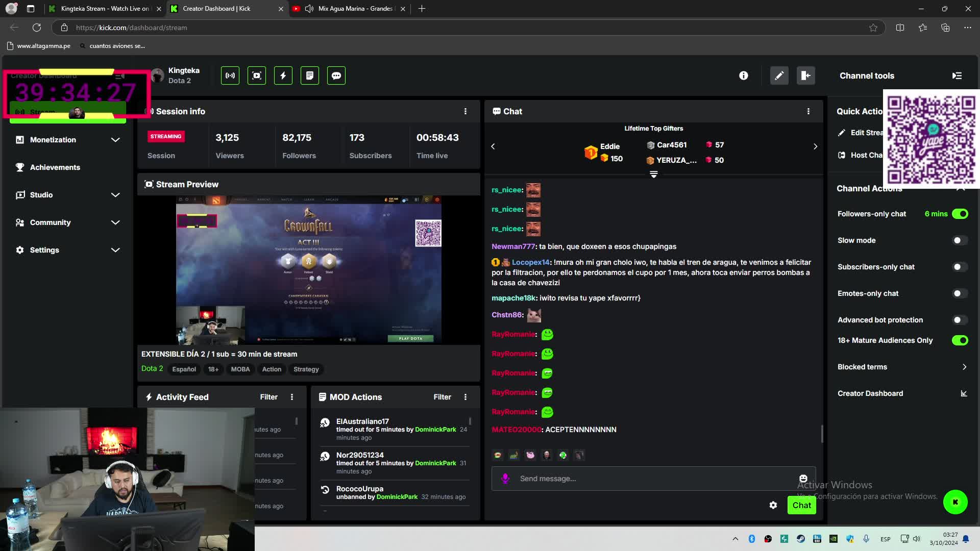Open the info icon in header

point(744,76)
